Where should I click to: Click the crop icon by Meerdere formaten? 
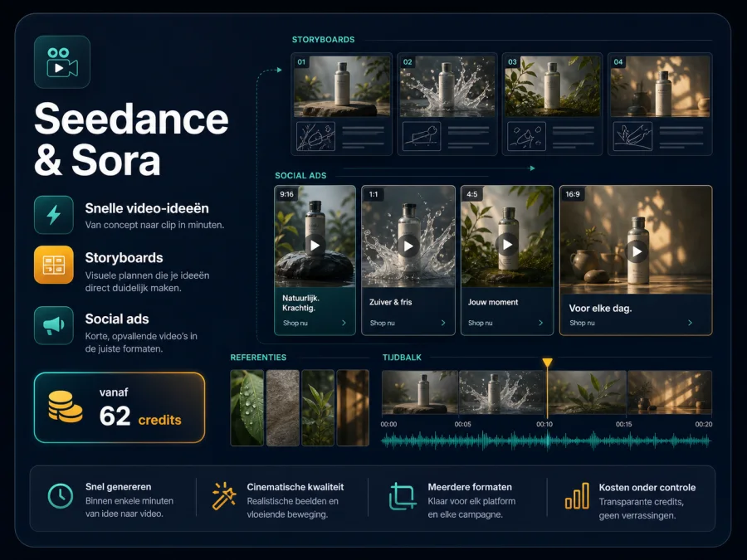coord(402,496)
